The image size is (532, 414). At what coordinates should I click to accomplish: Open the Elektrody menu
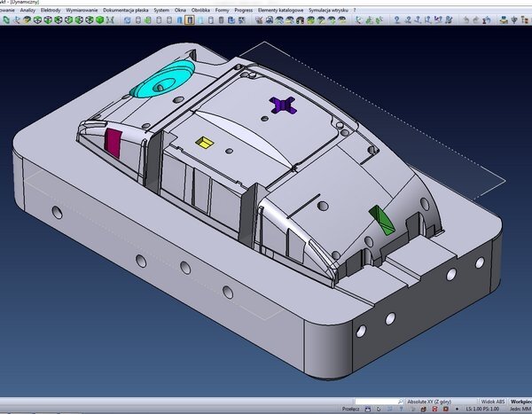pyautogui.click(x=51, y=10)
